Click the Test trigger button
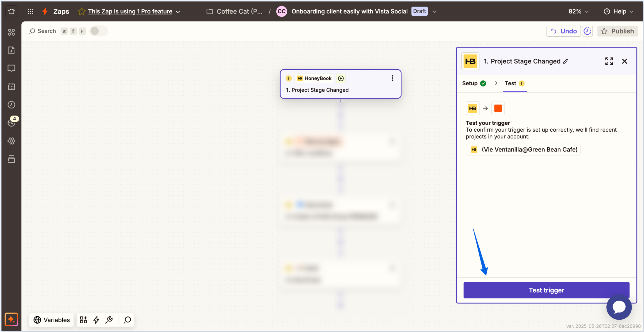644x332 pixels. (546, 290)
